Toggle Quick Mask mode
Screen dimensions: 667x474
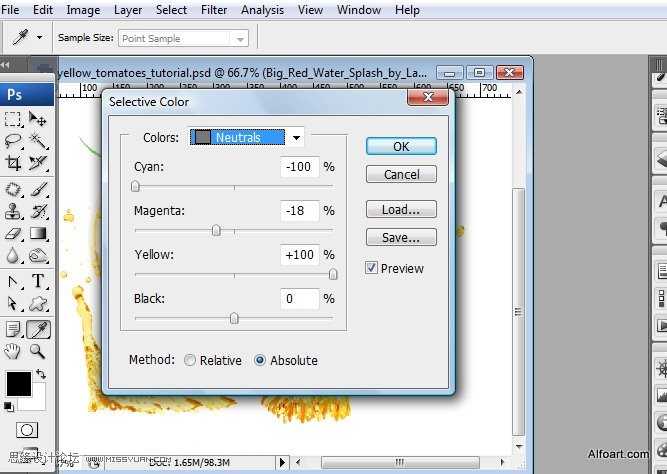[x=27, y=430]
